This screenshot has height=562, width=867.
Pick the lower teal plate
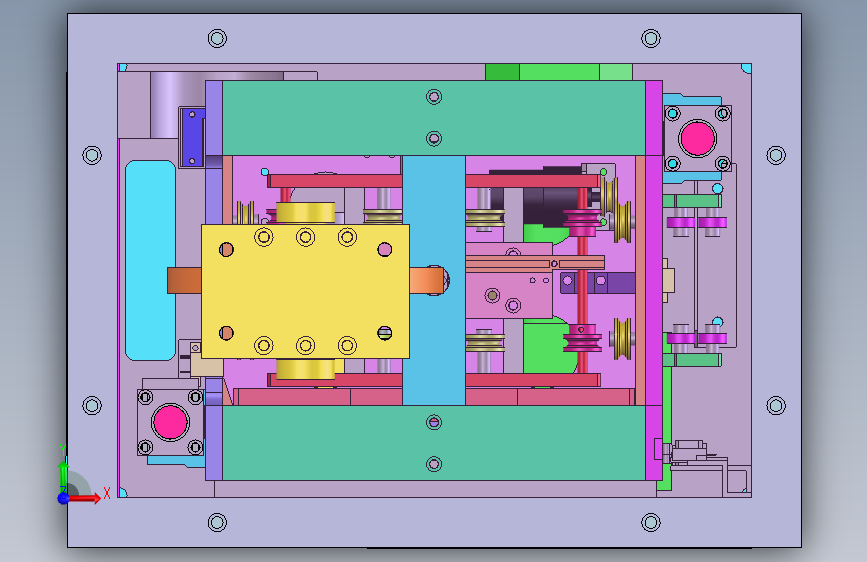pos(434,443)
